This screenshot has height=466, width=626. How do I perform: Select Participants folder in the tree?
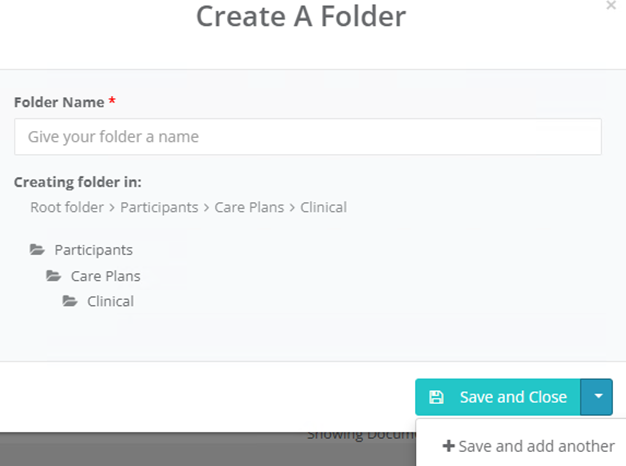point(93,250)
